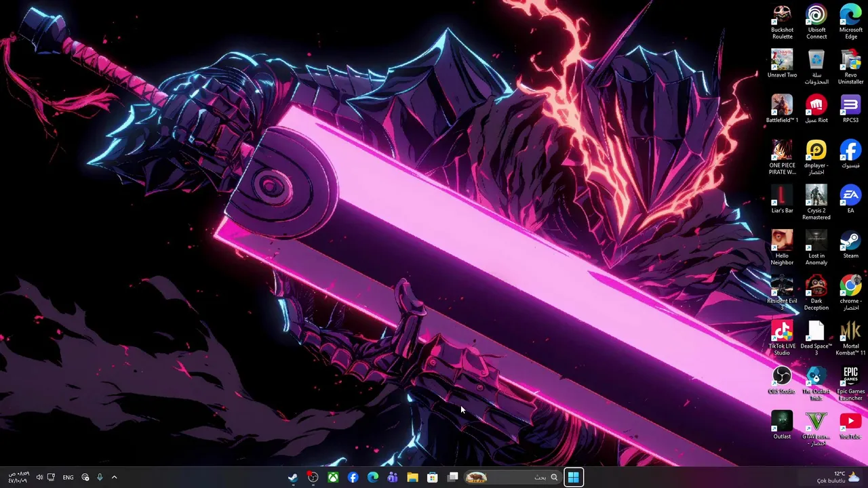Open Steam from the taskbar
The image size is (868, 488).
click(x=293, y=477)
